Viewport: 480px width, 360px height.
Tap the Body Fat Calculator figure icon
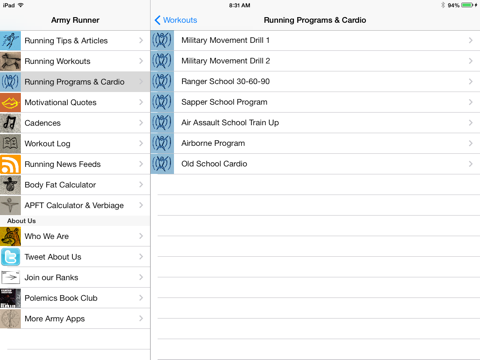(10, 185)
